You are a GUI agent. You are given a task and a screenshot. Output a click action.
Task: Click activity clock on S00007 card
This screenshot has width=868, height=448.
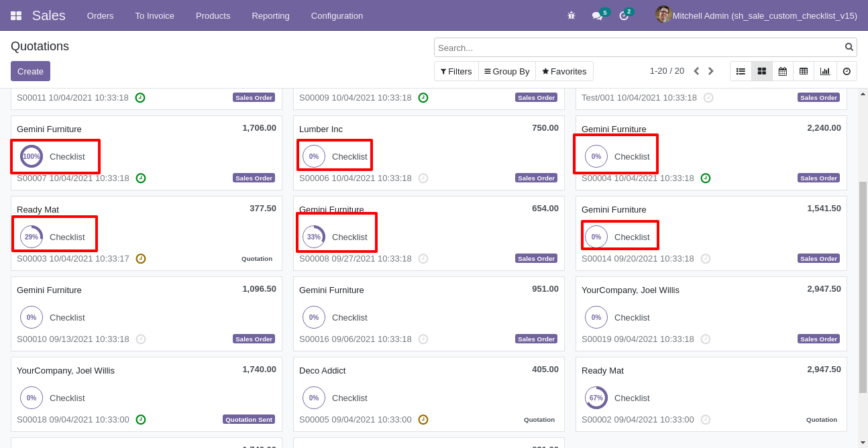tap(140, 178)
